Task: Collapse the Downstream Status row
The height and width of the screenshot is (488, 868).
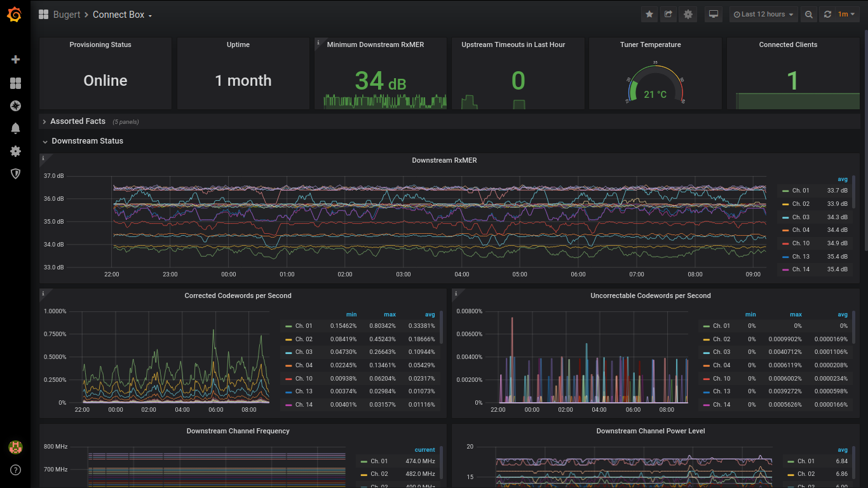Action: click(x=87, y=141)
